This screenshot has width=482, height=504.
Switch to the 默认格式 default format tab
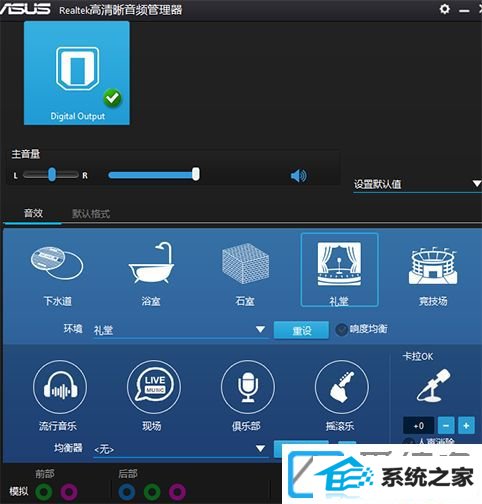[x=91, y=214]
